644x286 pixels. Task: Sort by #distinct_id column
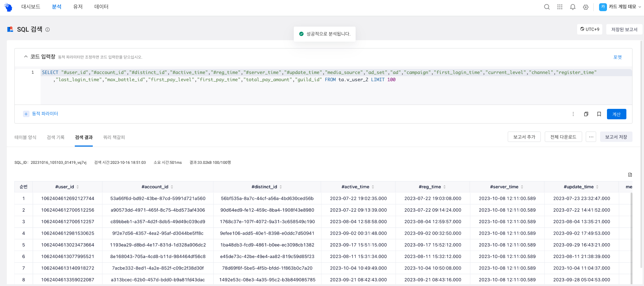281,187
